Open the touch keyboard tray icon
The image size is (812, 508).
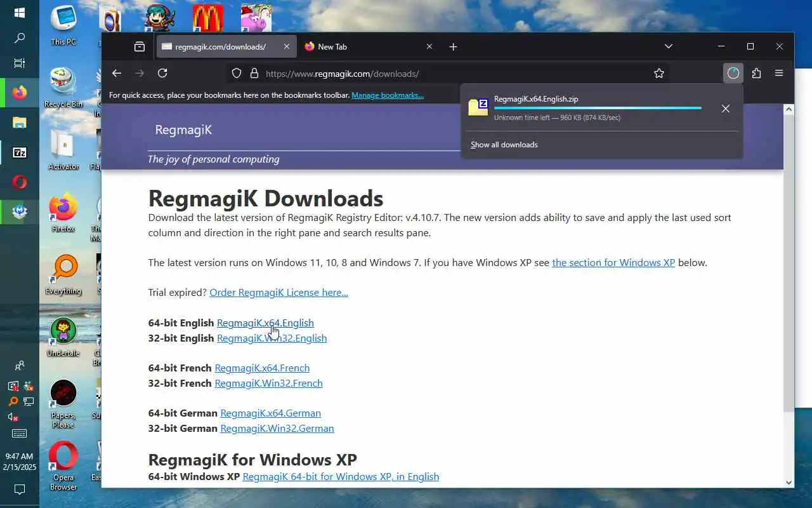(x=20, y=434)
